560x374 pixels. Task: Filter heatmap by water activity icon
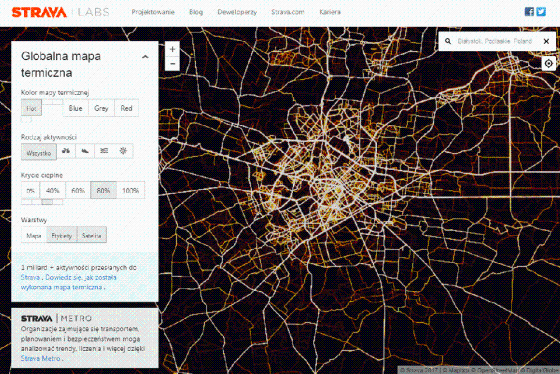pos(104,151)
